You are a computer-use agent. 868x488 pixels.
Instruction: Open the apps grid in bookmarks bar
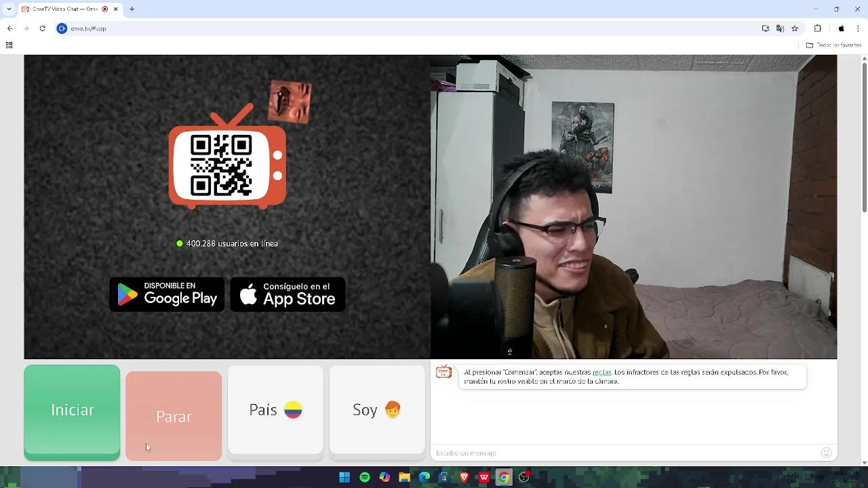(x=9, y=45)
